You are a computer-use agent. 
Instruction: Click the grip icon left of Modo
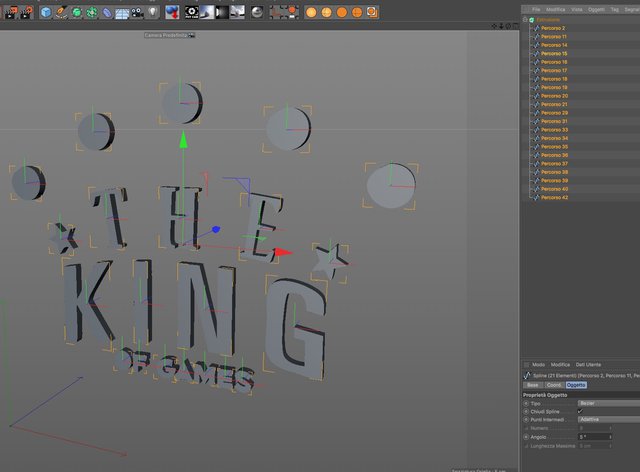526,365
